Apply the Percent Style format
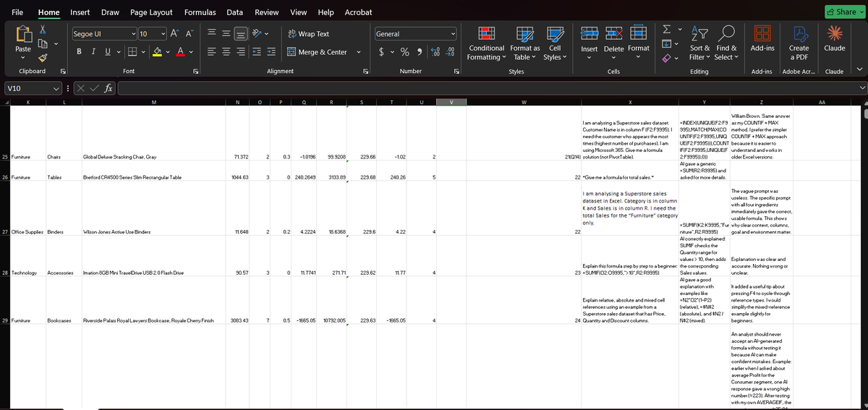The width and height of the screenshot is (868, 410). (407, 51)
